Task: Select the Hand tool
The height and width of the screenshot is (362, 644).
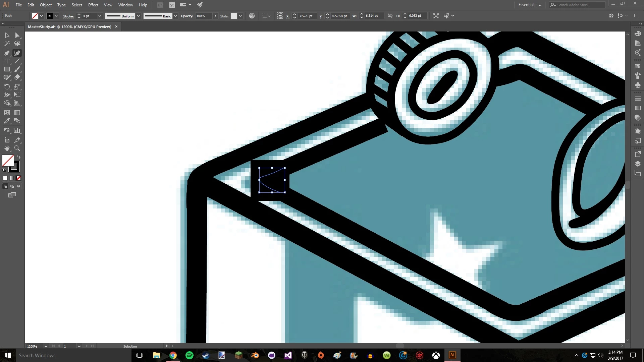Action: tap(7, 148)
